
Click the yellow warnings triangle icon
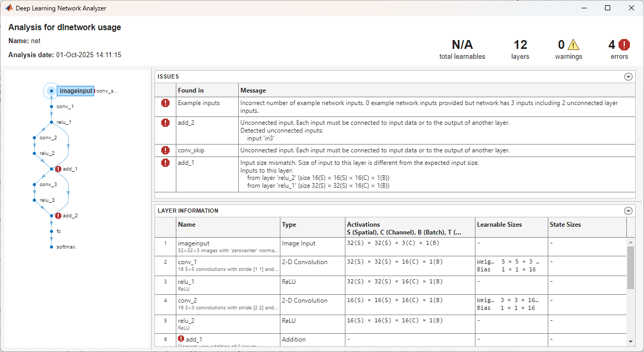coord(573,45)
